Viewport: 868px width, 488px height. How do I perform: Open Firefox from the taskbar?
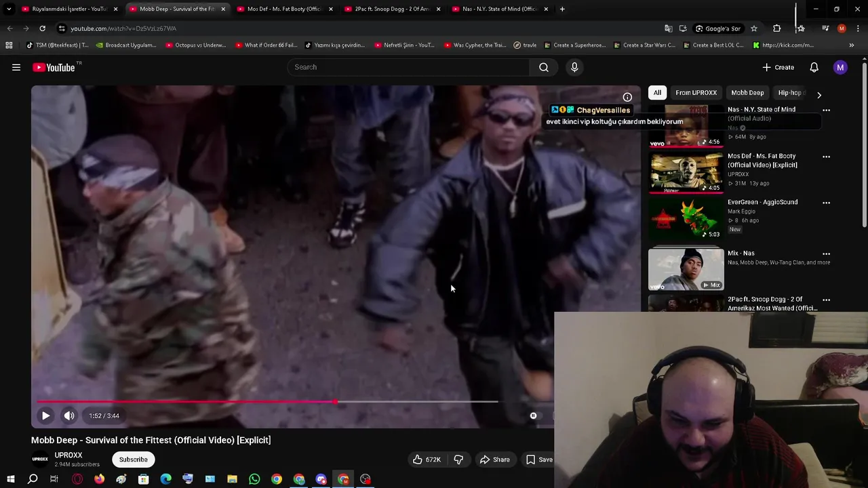(x=99, y=479)
